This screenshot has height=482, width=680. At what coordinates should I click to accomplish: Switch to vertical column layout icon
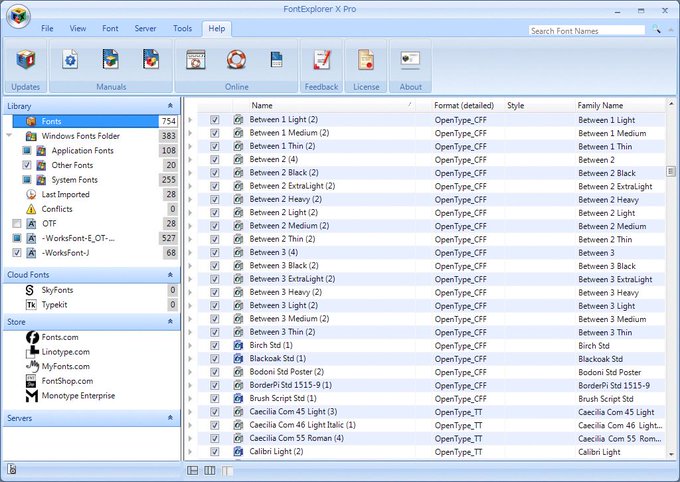(x=210, y=470)
